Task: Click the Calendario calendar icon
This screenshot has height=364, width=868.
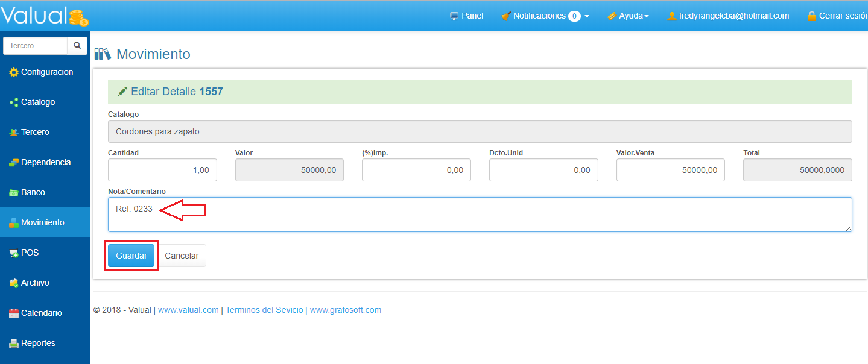Action: coord(14,313)
